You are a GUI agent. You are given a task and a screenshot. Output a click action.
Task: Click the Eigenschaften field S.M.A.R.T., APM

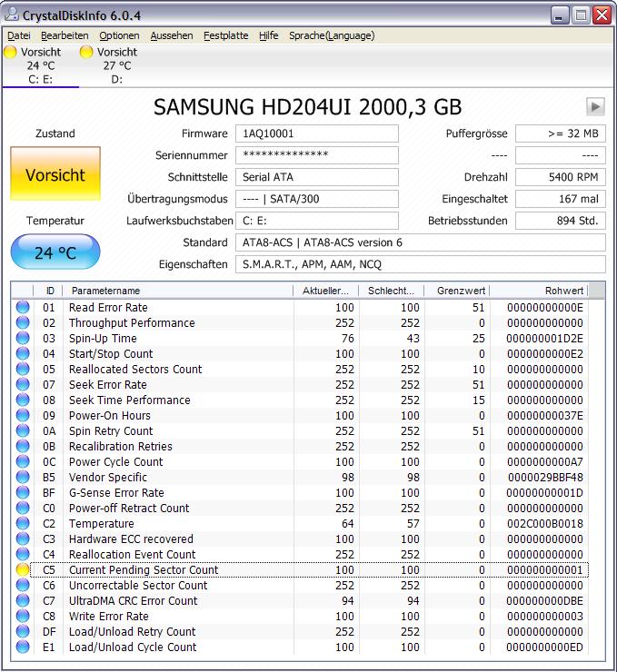[x=420, y=264]
